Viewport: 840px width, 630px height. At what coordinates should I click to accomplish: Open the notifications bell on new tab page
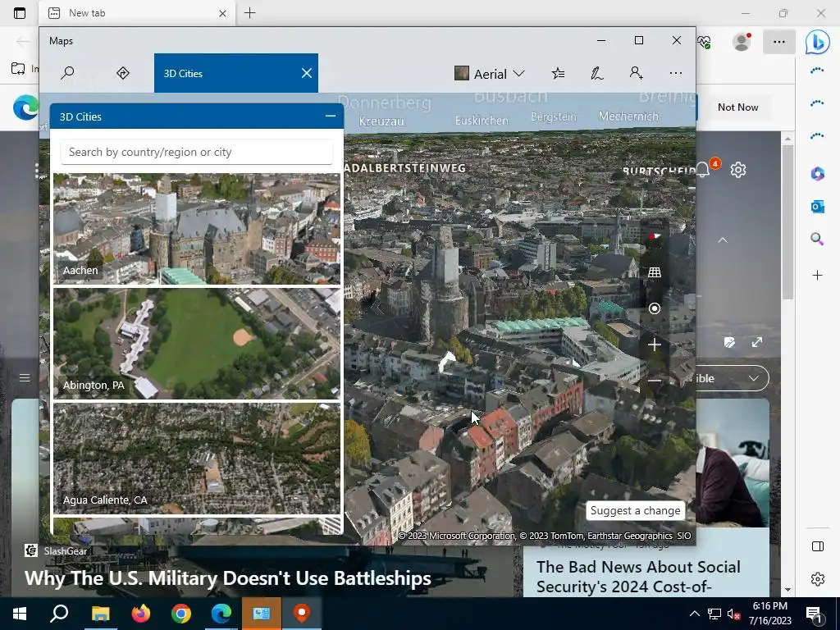[x=704, y=170]
